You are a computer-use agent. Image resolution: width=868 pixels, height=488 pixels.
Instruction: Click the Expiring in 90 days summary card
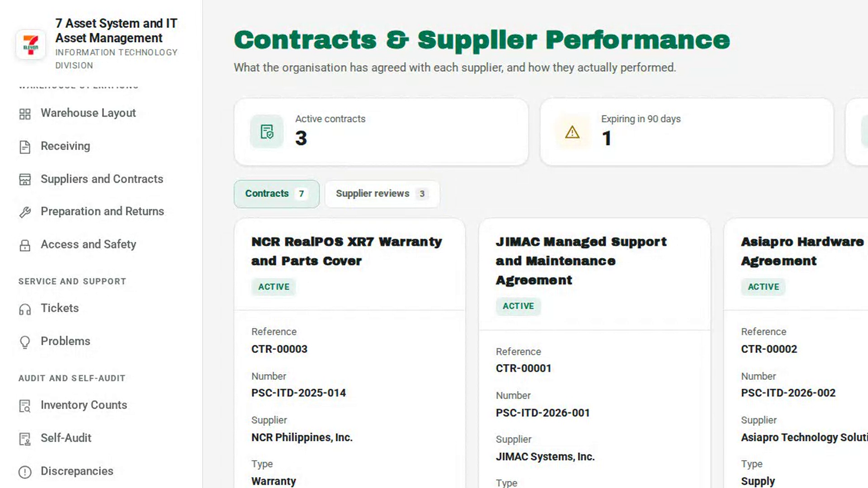[687, 132]
